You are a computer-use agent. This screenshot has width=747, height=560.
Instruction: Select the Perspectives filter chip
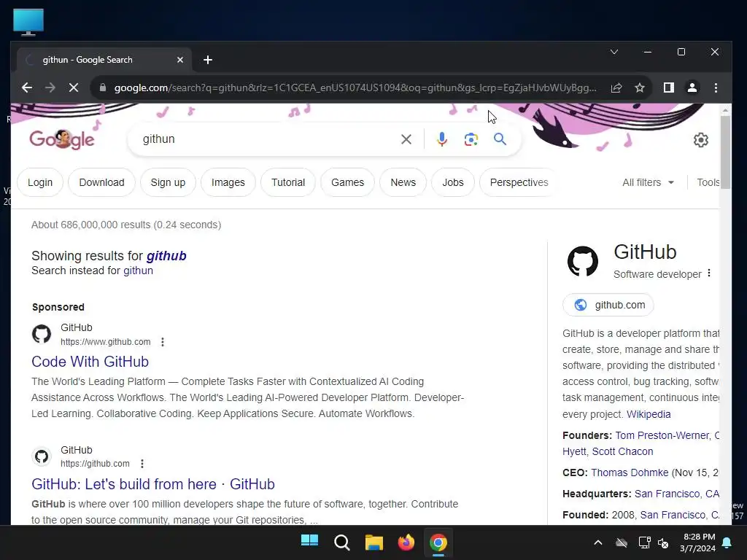pyautogui.click(x=519, y=182)
